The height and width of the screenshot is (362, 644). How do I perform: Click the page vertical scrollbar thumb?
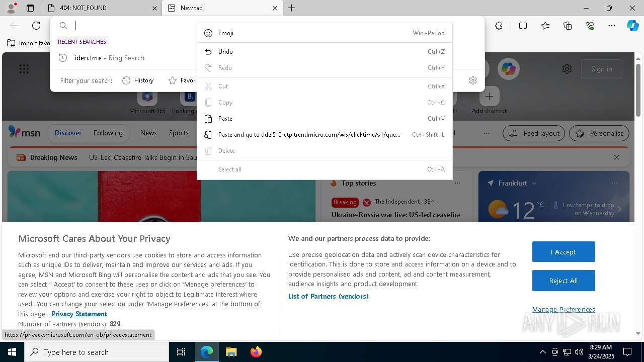coord(638,89)
